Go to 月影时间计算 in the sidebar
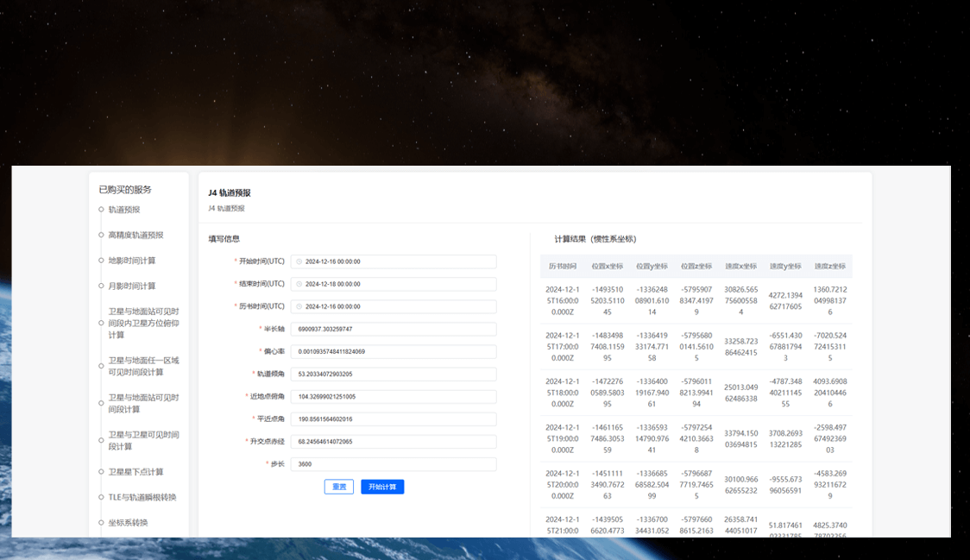 click(x=132, y=286)
